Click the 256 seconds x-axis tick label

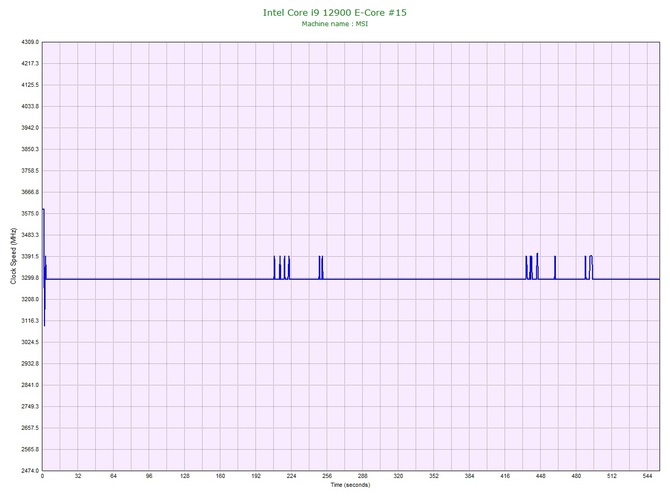pyautogui.click(x=327, y=476)
